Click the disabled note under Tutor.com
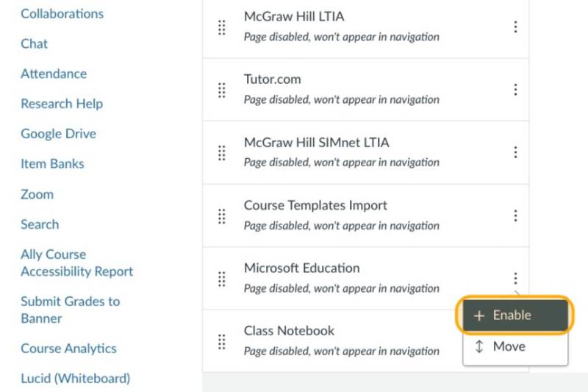 (341, 100)
